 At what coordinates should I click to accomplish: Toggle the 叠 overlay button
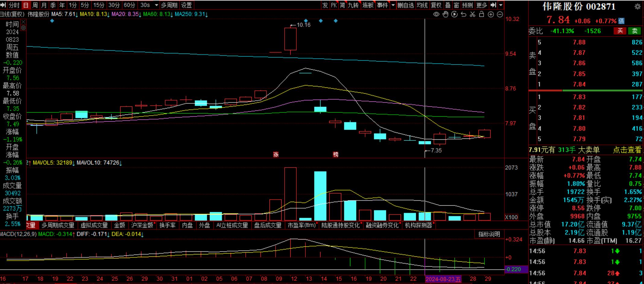coord(448,5)
